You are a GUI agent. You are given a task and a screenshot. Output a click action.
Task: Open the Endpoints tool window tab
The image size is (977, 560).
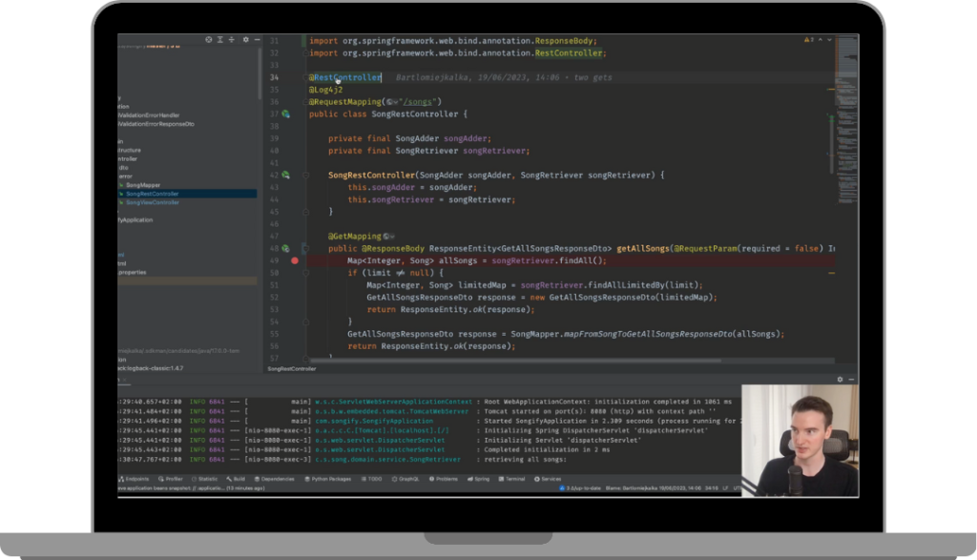[134, 479]
